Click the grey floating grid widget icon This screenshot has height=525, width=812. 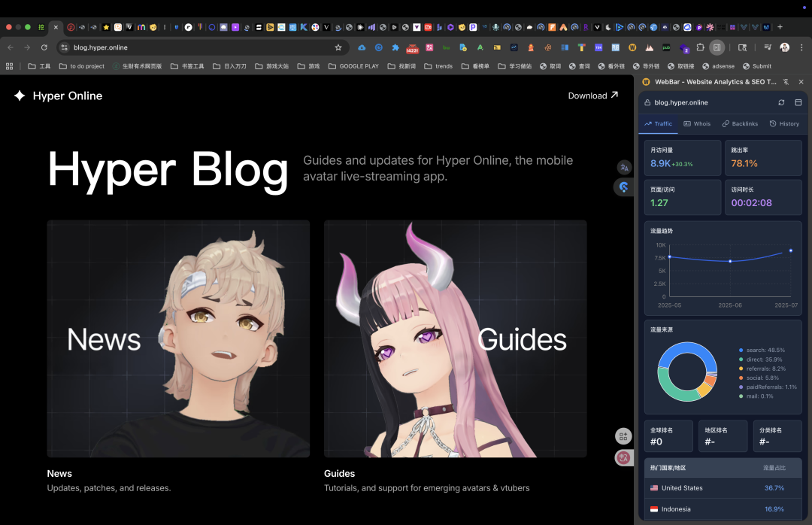point(623,436)
